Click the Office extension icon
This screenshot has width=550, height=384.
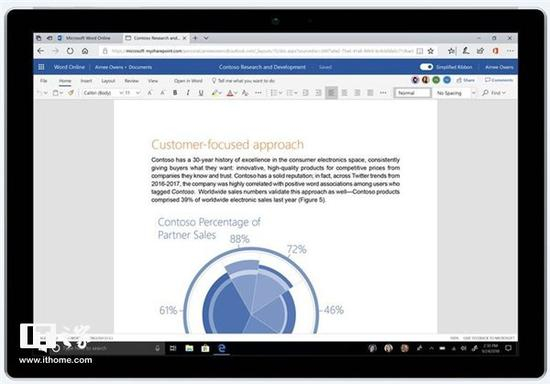(495, 51)
